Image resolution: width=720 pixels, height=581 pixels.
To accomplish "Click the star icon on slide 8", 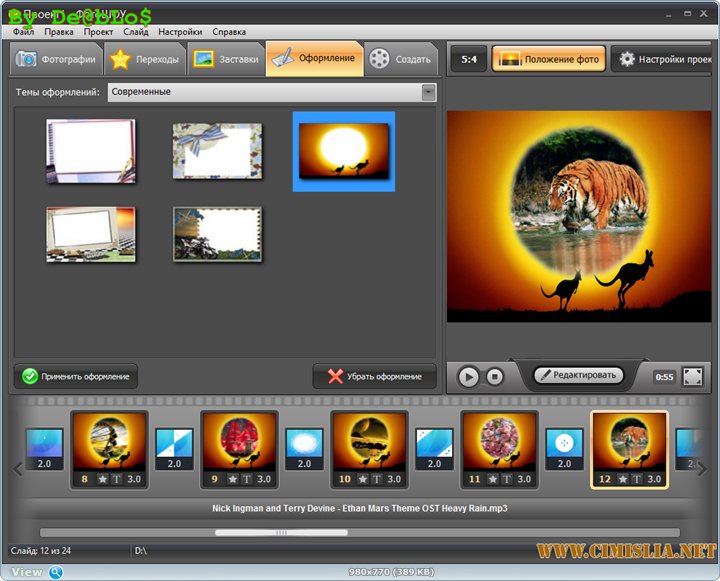I will (102, 479).
